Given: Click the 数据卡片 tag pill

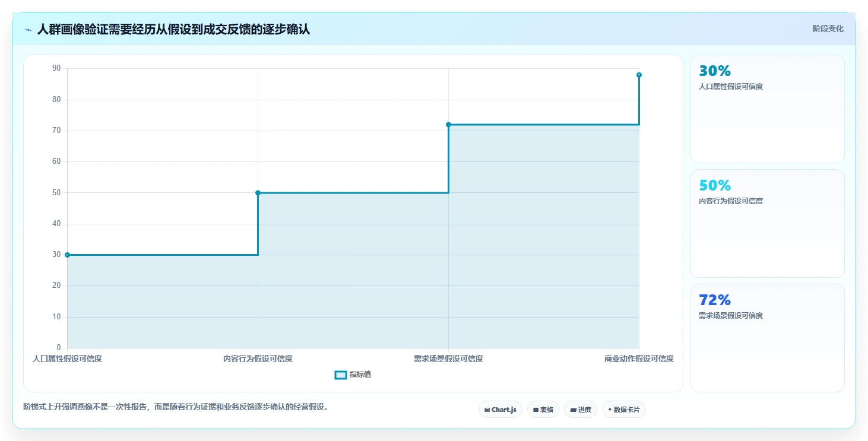Looking at the screenshot, I should point(623,410).
